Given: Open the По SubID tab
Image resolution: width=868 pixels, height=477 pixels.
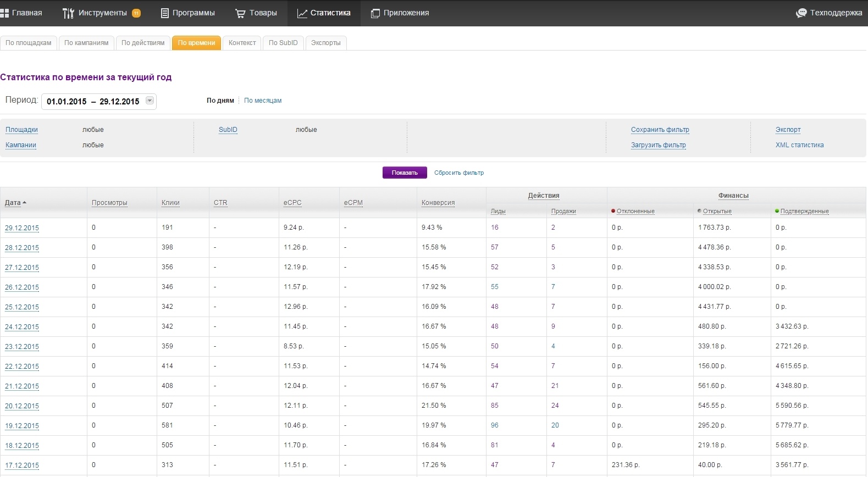Looking at the screenshot, I should (x=283, y=43).
